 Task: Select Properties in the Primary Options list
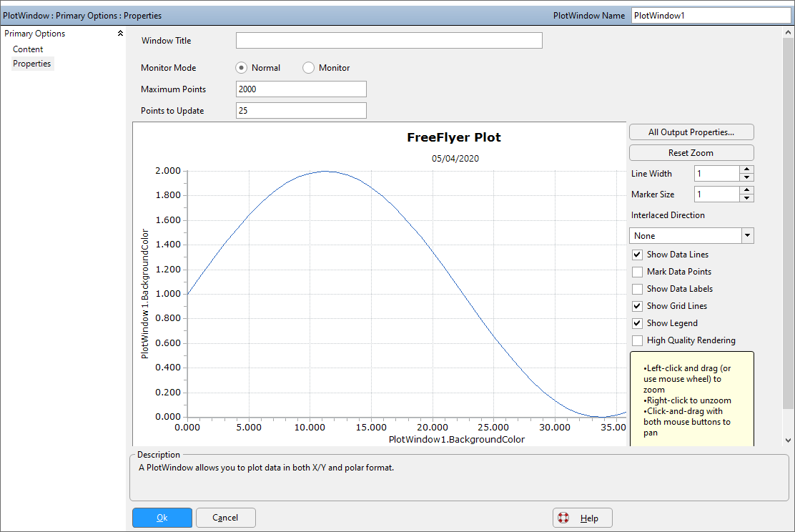tap(32, 64)
